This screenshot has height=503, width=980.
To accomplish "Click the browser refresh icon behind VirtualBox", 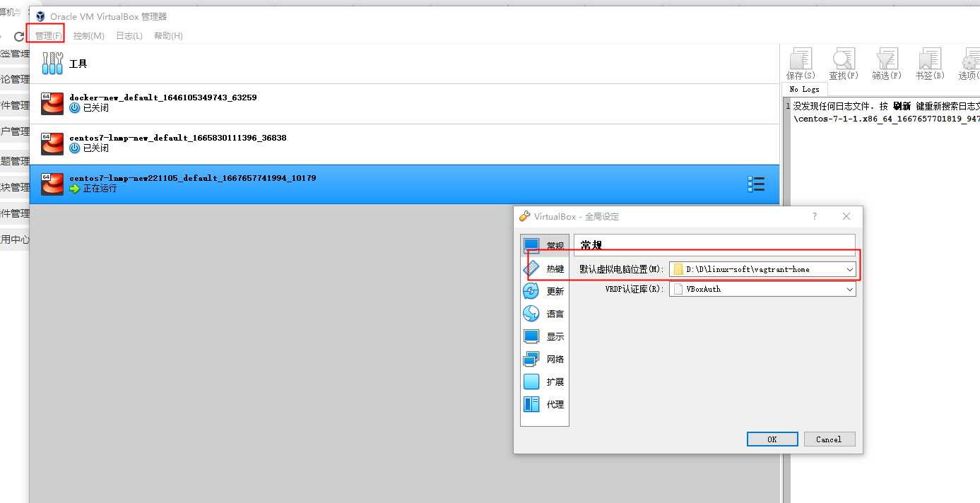I will 19,36.
